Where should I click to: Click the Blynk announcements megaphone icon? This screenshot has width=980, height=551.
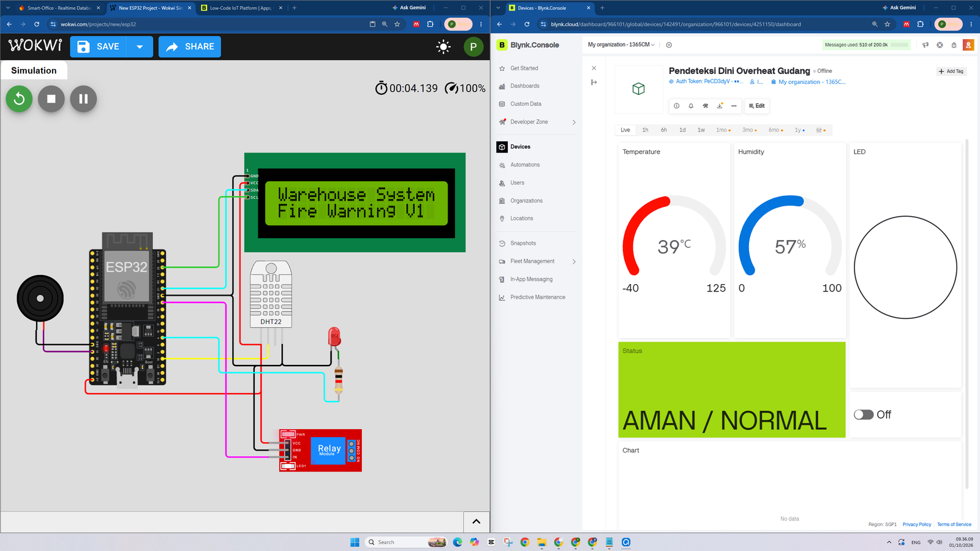[925, 45]
